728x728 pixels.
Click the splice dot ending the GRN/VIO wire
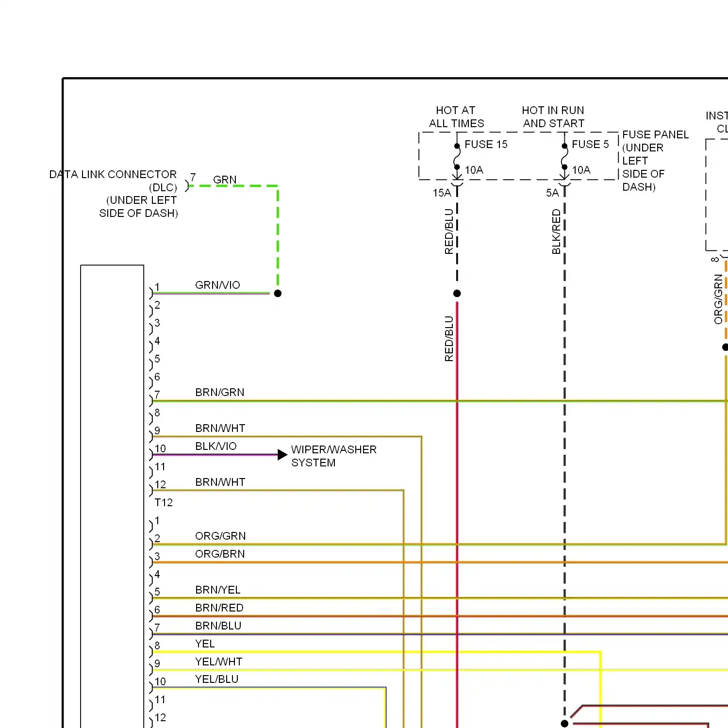click(x=278, y=293)
